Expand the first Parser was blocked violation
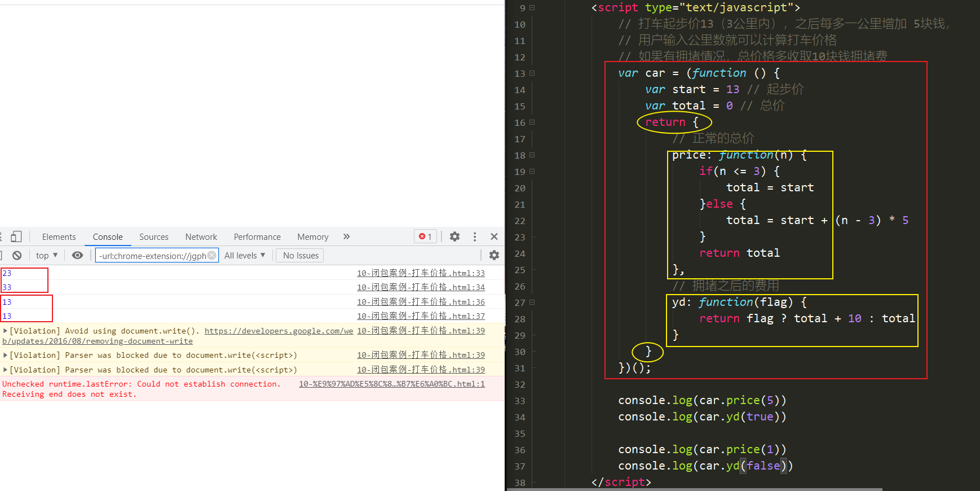The image size is (980, 491). [5, 355]
